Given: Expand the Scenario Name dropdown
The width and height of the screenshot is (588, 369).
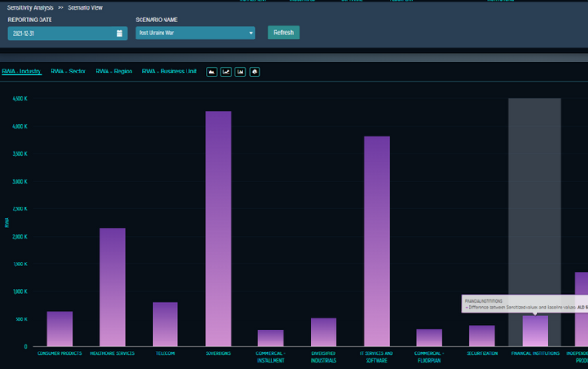Looking at the screenshot, I should tap(251, 34).
